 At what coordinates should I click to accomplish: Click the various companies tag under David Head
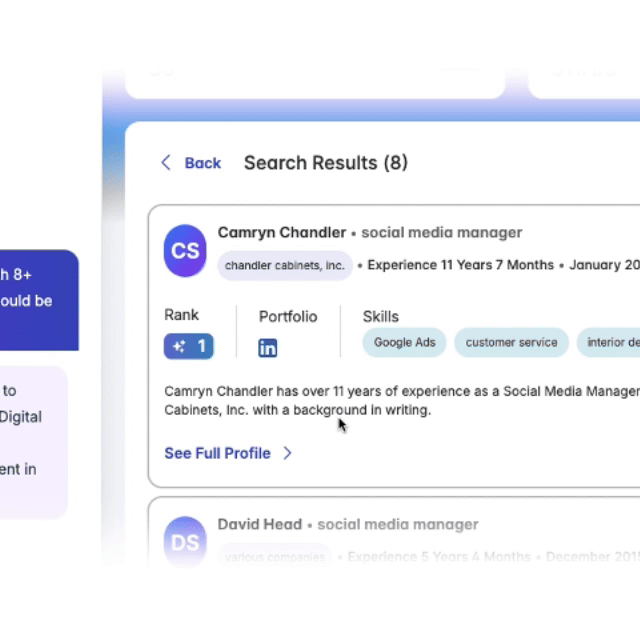[275, 557]
